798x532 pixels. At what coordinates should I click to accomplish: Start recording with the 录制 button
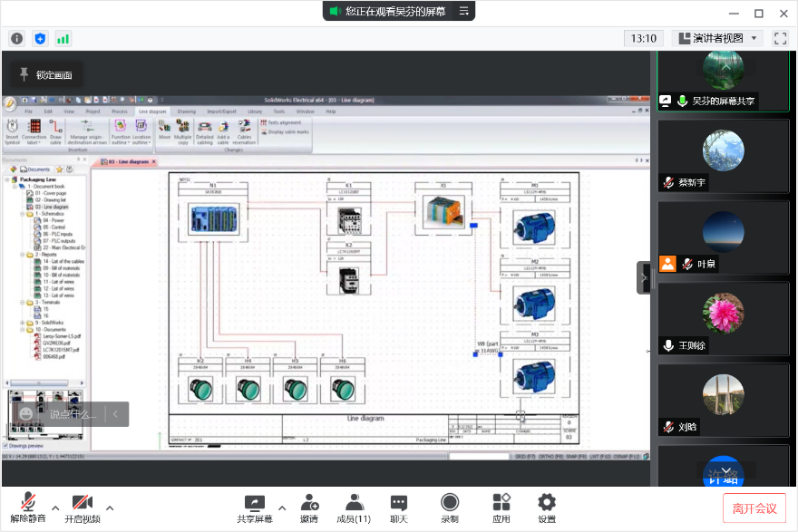[450, 503]
